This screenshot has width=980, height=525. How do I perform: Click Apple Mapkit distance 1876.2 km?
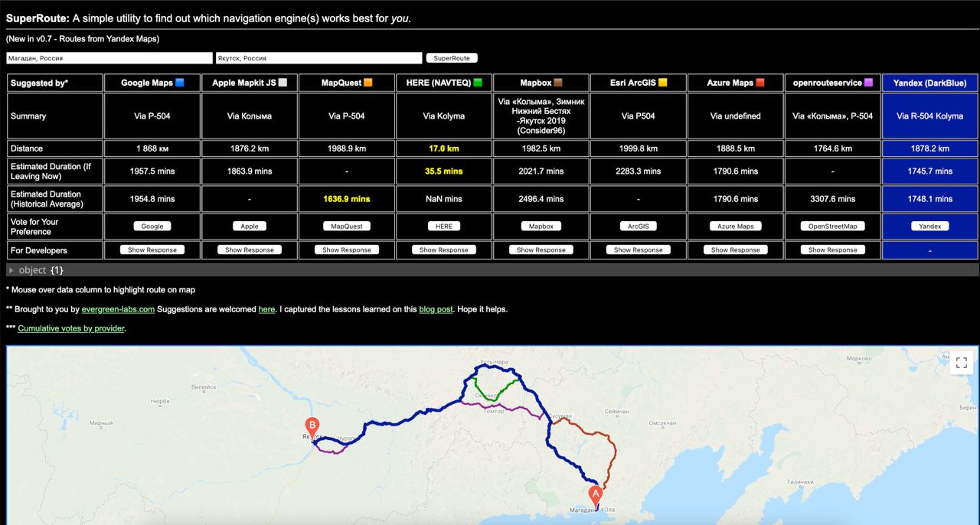pos(250,148)
